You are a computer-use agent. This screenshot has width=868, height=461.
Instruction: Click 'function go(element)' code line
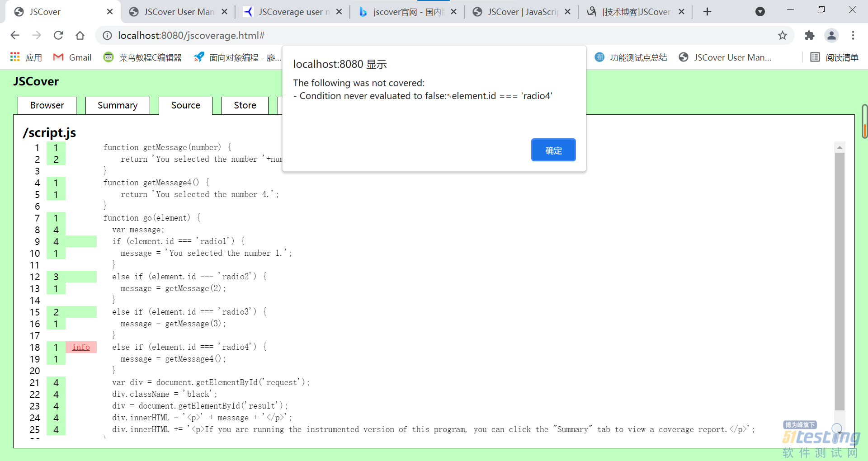(x=151, y=218)
